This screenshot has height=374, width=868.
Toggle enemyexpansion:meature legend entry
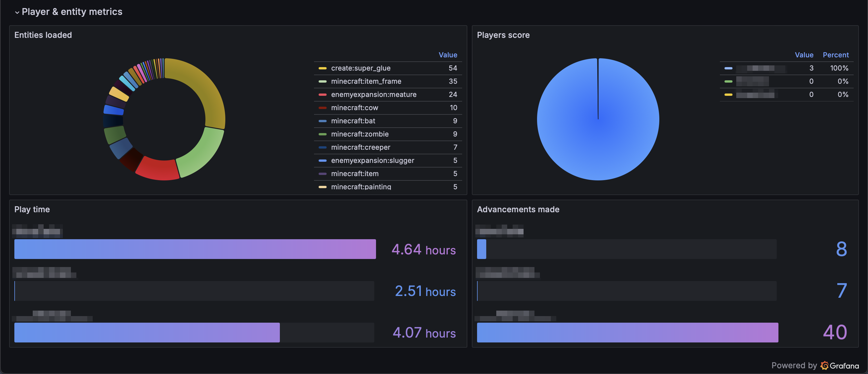point(373,95)
